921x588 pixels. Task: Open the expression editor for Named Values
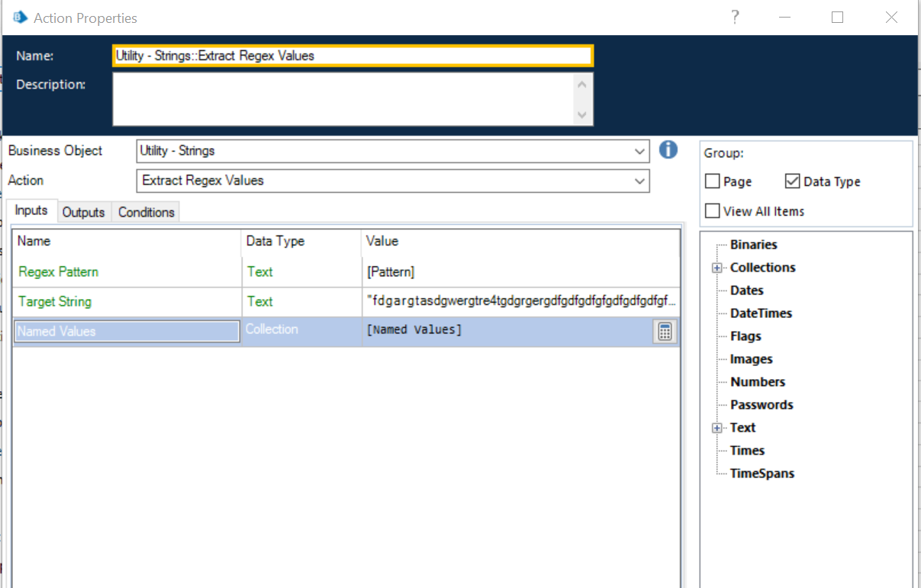(664, 331)
